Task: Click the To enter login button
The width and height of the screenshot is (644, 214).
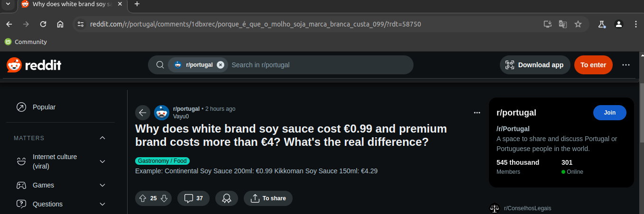Action: coord(593,65)
